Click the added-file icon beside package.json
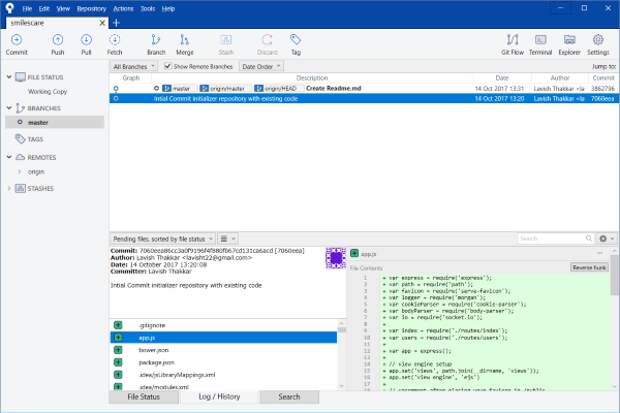The image size is (620, 413). point(118,362)
